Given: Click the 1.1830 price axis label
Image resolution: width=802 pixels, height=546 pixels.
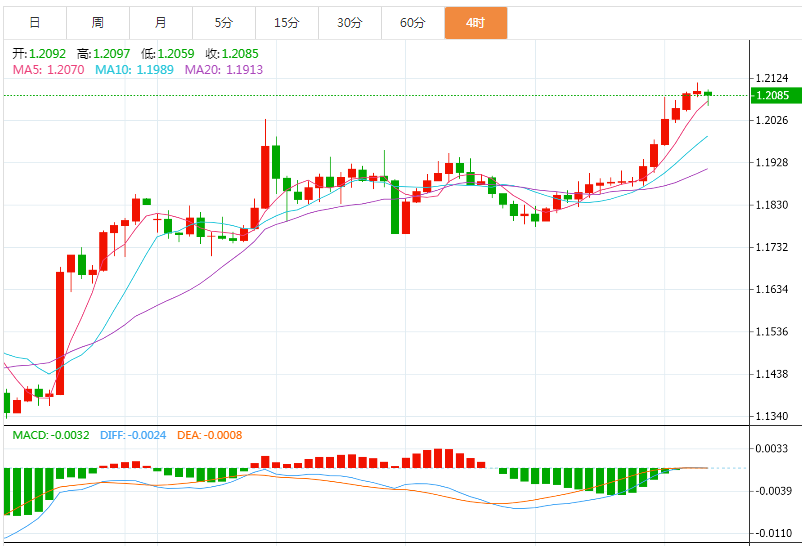Looking at the screenshot, I should [772, 205].
